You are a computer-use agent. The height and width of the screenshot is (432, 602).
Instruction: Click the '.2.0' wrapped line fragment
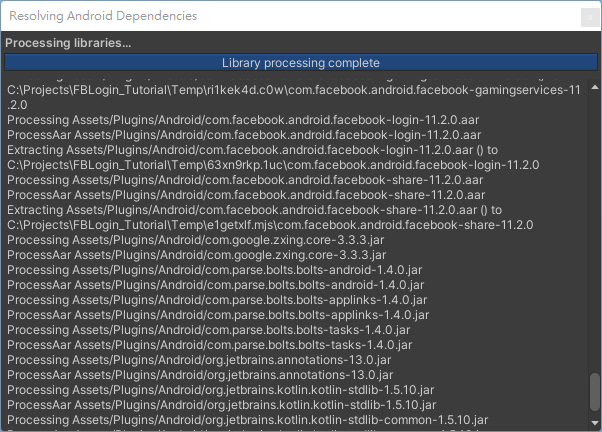pos(17,105)
